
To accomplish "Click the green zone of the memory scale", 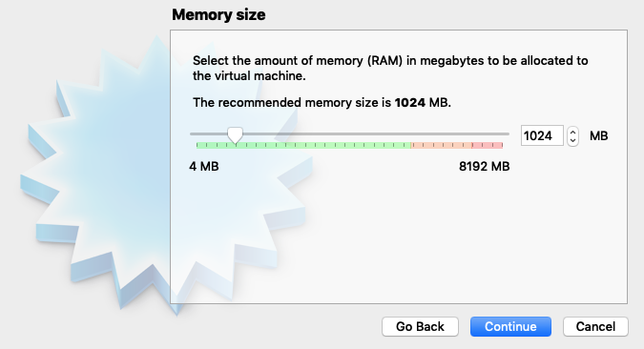I will click(x=303, y=145).
